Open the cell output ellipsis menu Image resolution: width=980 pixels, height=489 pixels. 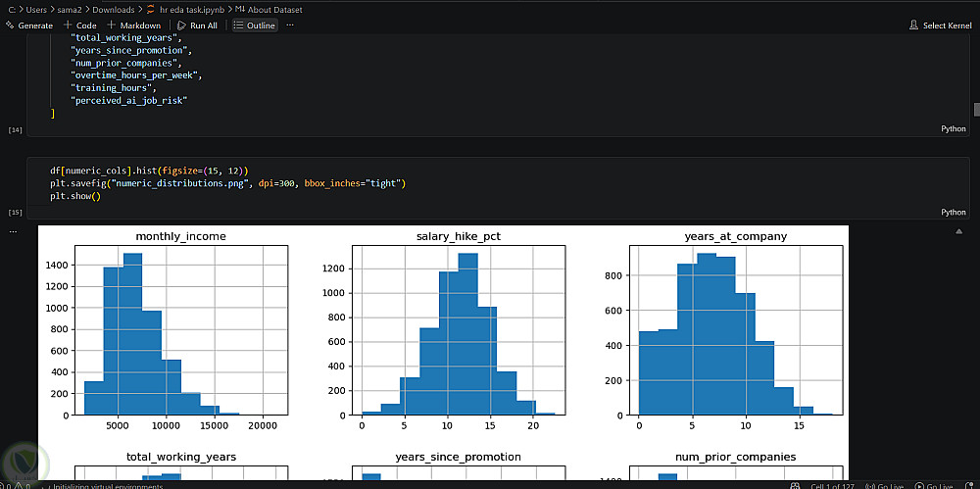click(13, 231)
